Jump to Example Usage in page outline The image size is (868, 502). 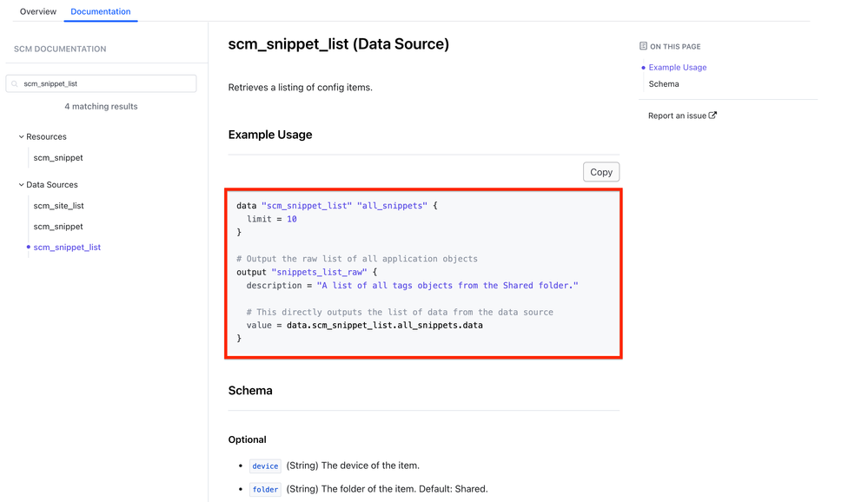click(678, 68)
